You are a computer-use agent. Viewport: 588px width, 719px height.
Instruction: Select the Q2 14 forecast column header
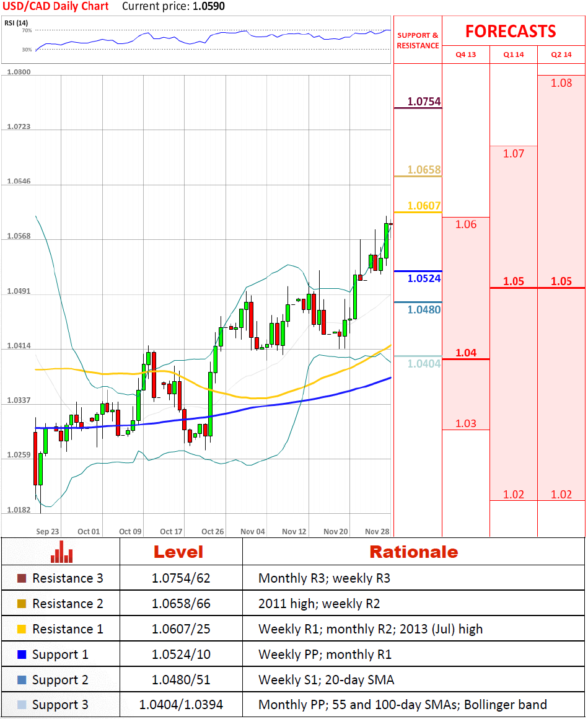pyautogui.click(x=561, y=55)
